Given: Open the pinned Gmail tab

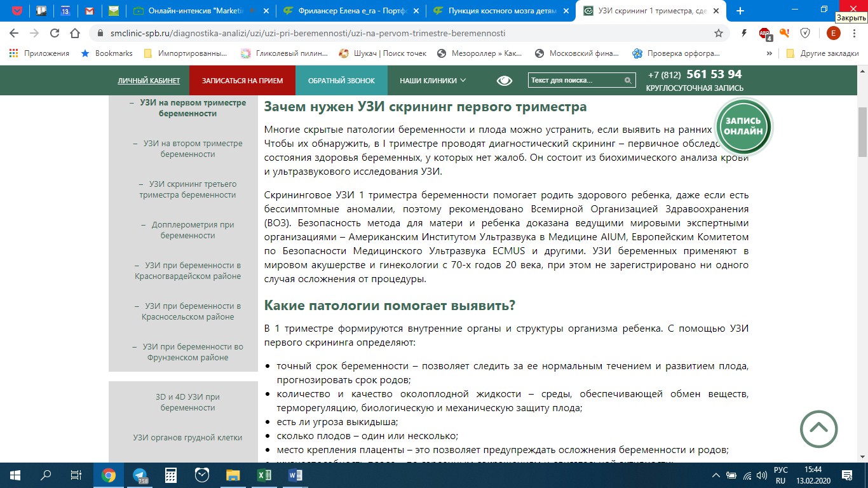Looking at the screenshot, I should click(90, 11).
